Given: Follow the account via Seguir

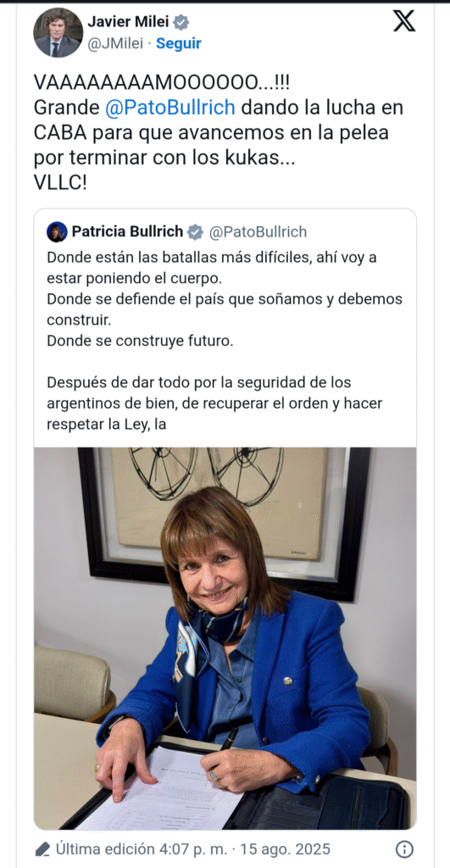Looking at the screenshot, I should coord(178,44).
